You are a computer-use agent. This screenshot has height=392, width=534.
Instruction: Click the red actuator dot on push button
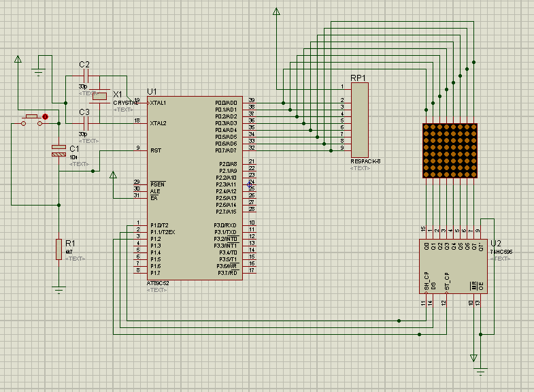pos(46,117)
